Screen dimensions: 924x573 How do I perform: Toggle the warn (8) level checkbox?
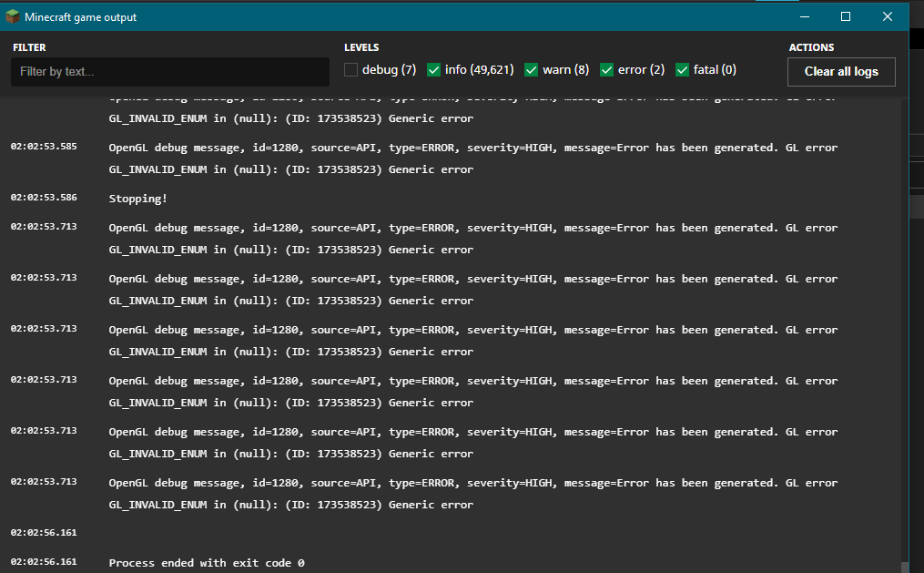point(532,70)
